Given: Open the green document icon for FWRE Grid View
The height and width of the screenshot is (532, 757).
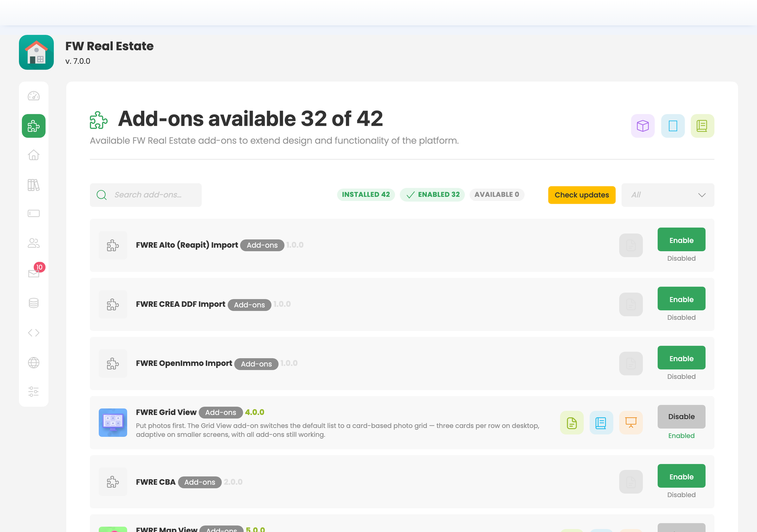Looking at the screenshot, I should [x=572, y=423].
